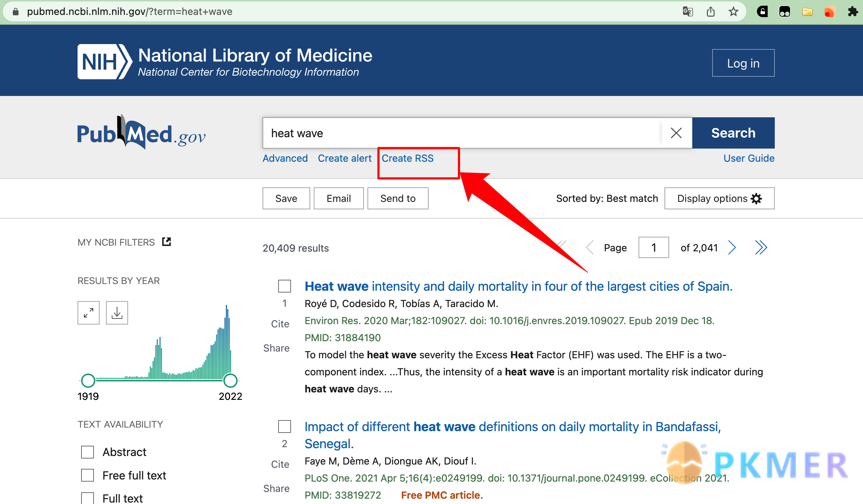Click the lock icon beside the URL
863x504 pixels.
click(15, 12)
